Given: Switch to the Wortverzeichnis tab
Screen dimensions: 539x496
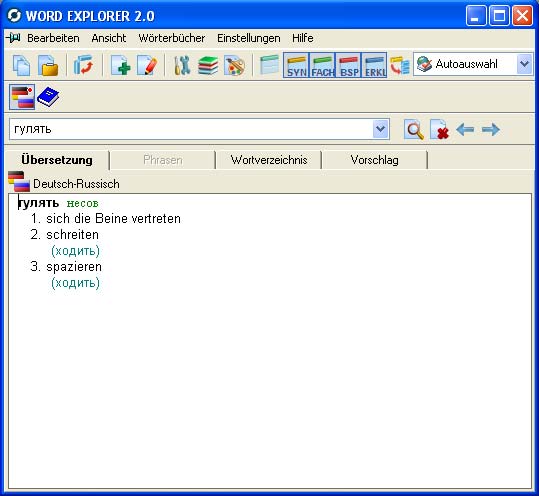Looking at the screenshot, I should tap(269, 160).
